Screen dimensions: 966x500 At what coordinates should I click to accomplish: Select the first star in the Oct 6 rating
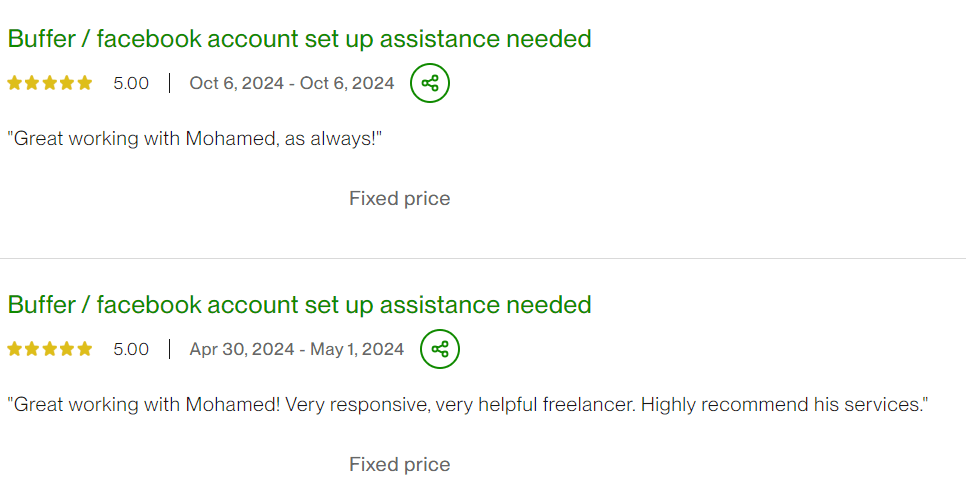[15, 83]
